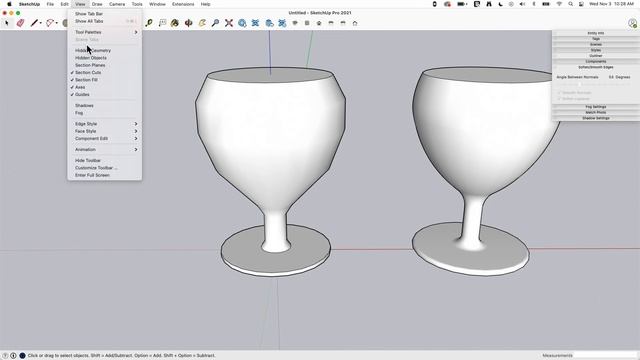This screenshot has width=640, height=360.
Task: Select the Orbit tool
Action: point(189,23)
